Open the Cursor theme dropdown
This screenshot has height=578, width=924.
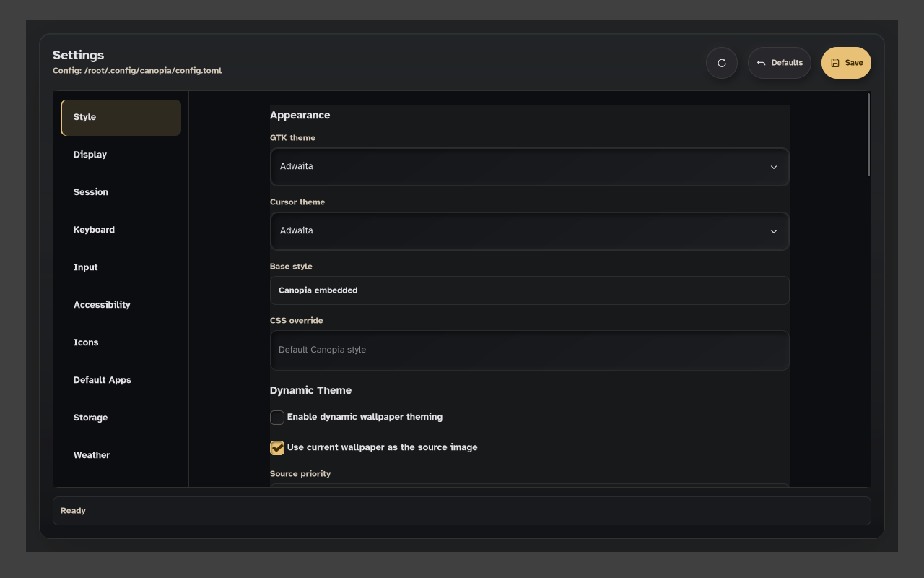pos(529,231)
